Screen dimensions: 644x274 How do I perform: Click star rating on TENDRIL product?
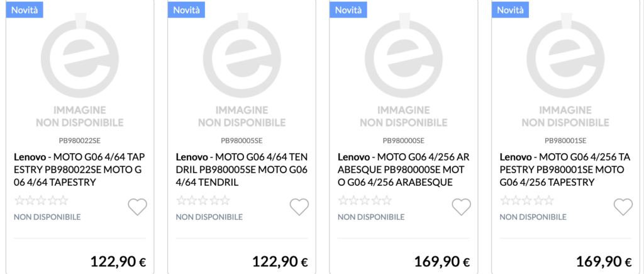[x=203, y=201]
